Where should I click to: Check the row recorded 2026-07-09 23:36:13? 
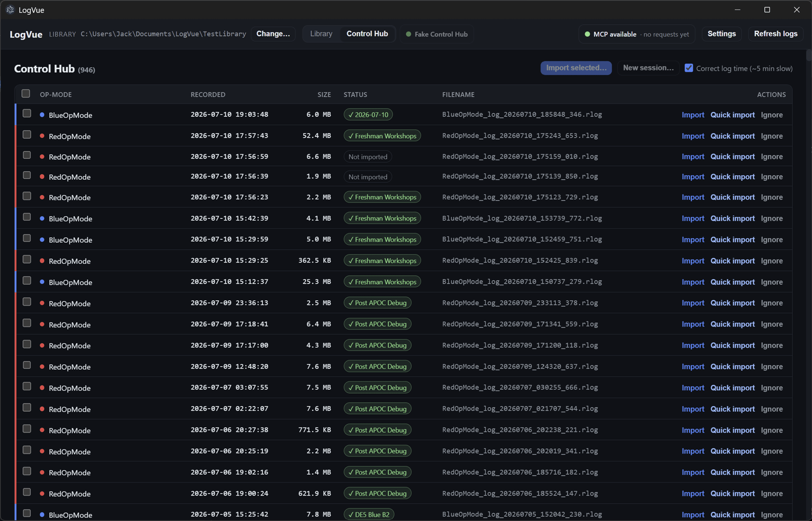tap(27, 302)
